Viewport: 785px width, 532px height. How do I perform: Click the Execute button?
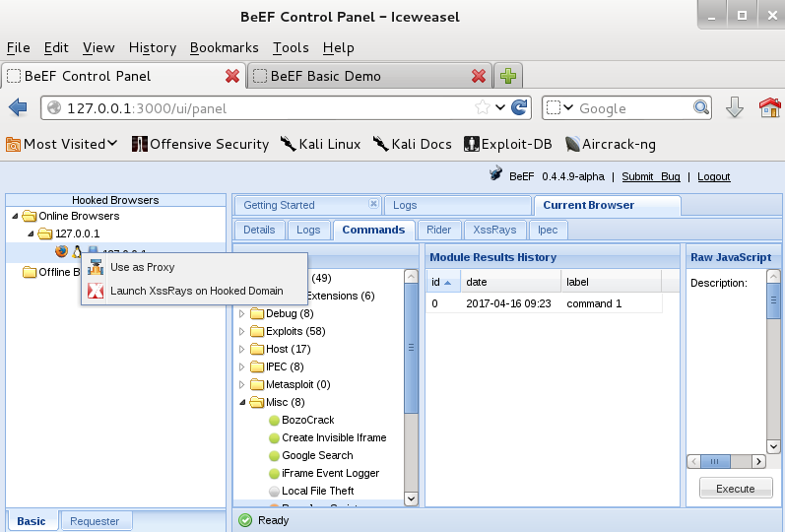click(x=736, y=489)
